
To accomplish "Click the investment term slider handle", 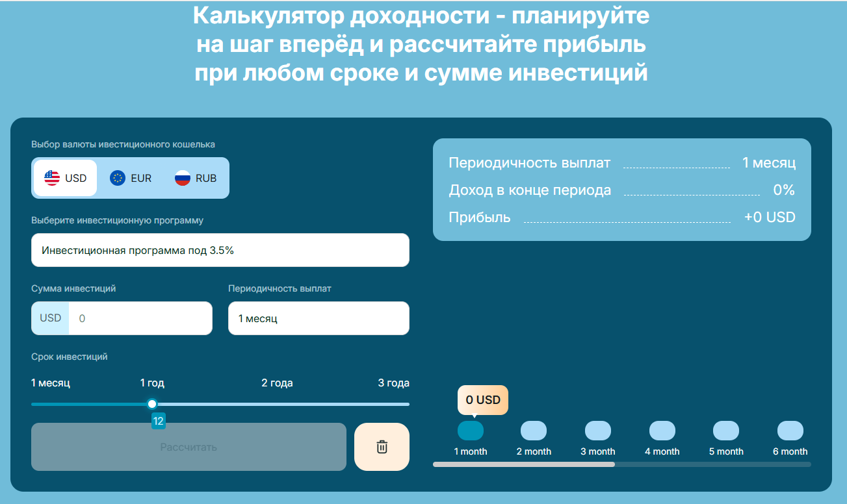I will click(152, 404).
